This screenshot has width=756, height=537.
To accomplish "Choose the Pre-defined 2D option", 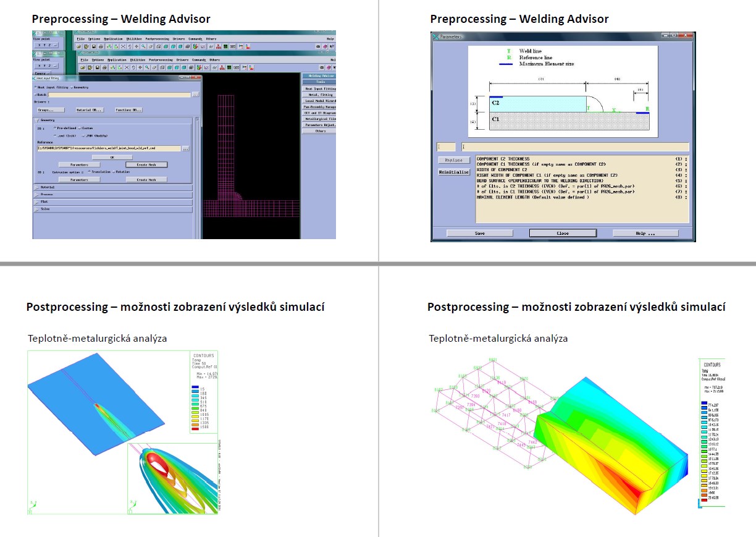I will coord(55,128).
